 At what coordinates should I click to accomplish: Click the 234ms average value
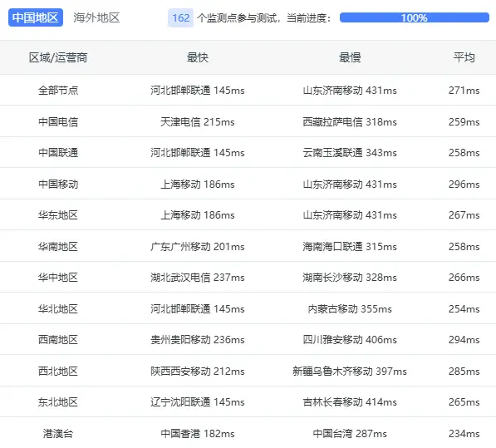(464, 433)
